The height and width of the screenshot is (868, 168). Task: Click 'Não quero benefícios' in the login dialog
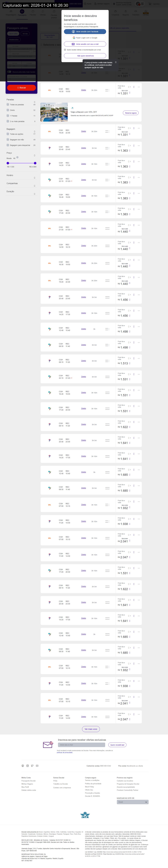click(85, 56)
